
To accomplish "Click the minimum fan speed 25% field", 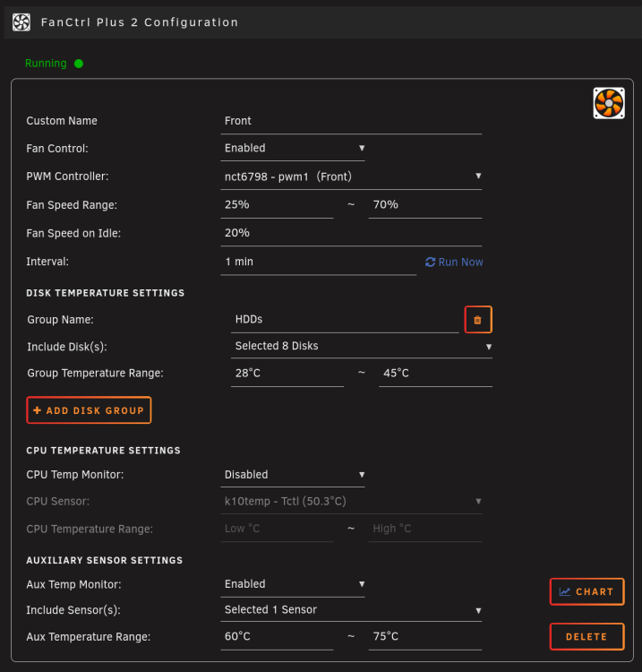I will [x=277, y=205].
